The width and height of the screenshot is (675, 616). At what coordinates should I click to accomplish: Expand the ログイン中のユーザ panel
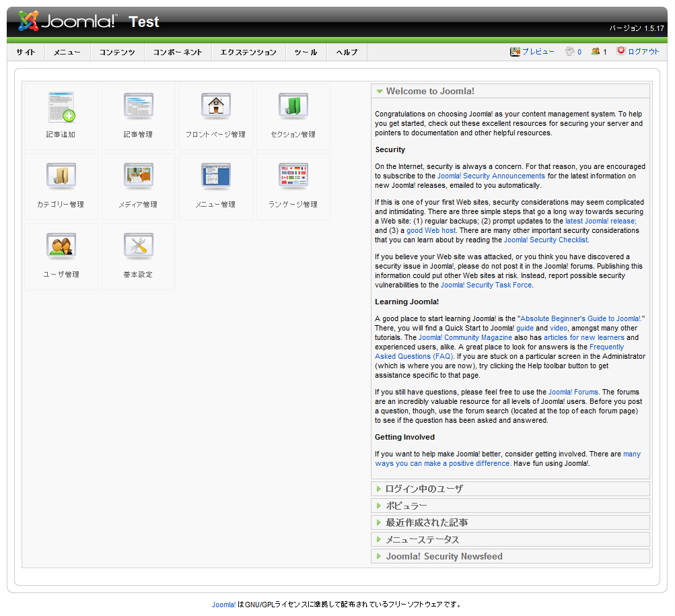[x=510, y=489]
